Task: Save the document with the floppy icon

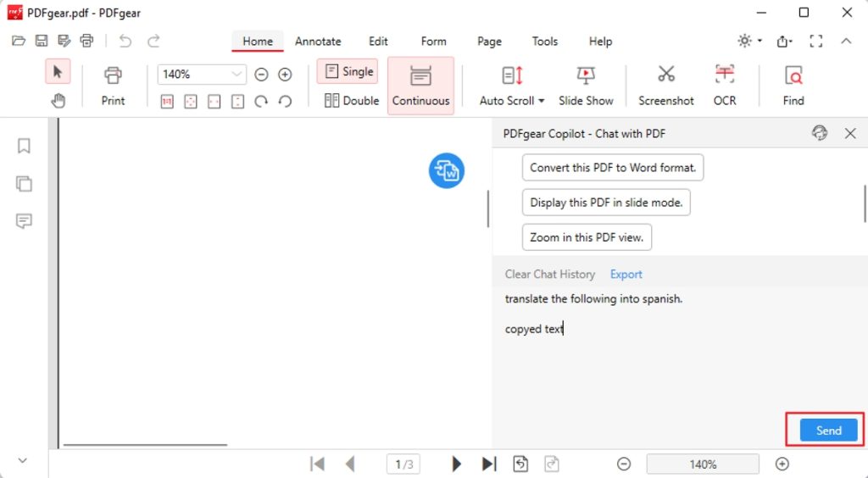Action: coord(42,41)
